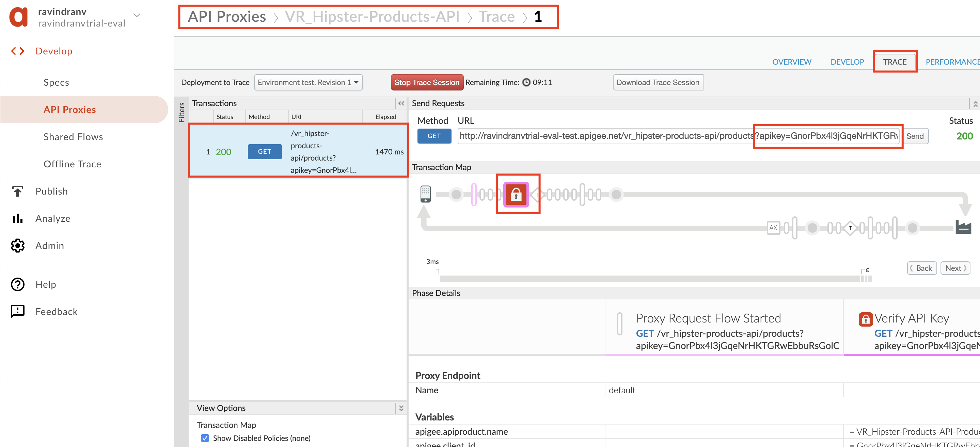Click the Status column header
Image resolution: width=980 pixels, height=447 pixels.
pyautogui.click(x=224, y=117)
